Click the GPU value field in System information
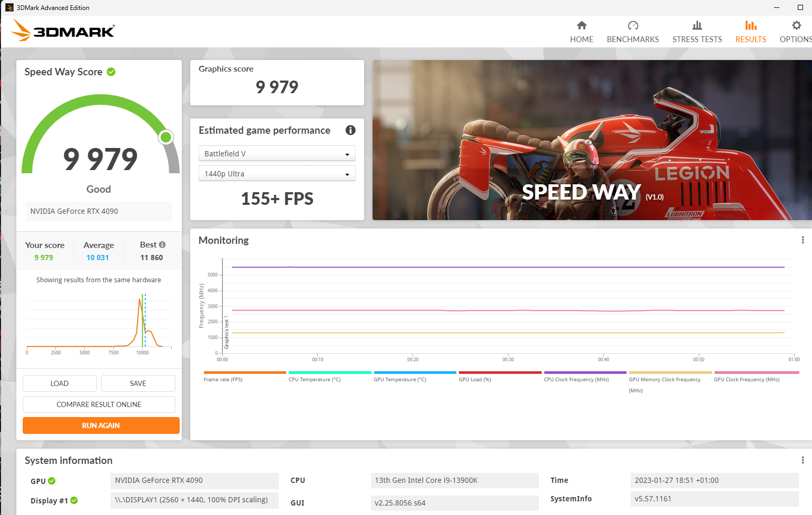The width and height of the screenshot is (812, 515). click(x=194, y=481)
